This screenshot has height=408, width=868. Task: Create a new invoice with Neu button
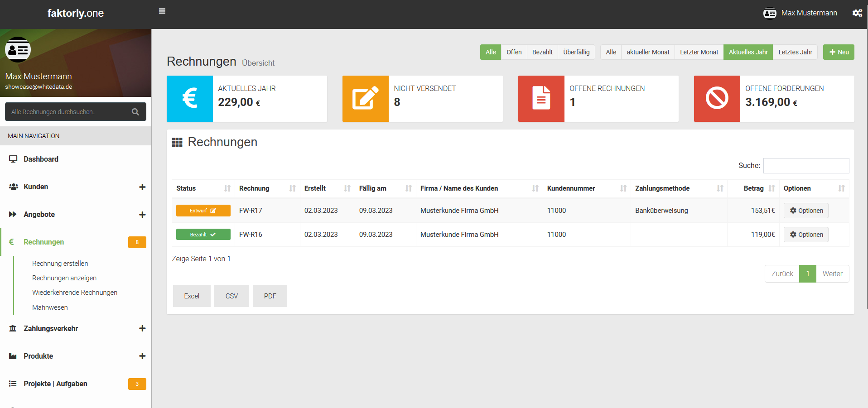(839, 52)
